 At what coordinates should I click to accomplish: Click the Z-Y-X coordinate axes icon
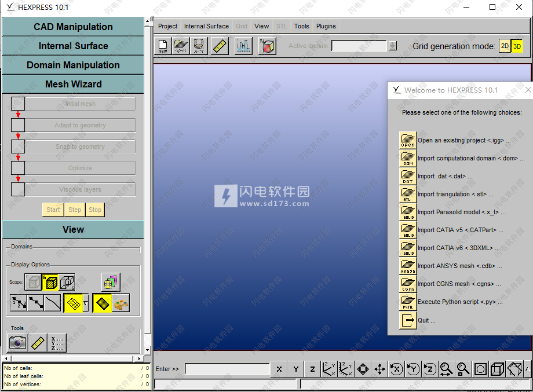click(328, 369)
